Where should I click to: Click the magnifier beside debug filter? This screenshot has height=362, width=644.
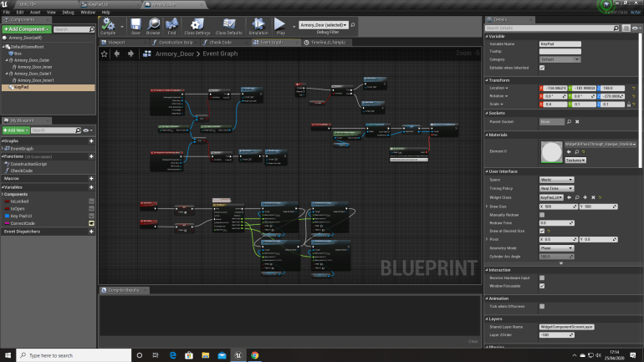(353, 25)
